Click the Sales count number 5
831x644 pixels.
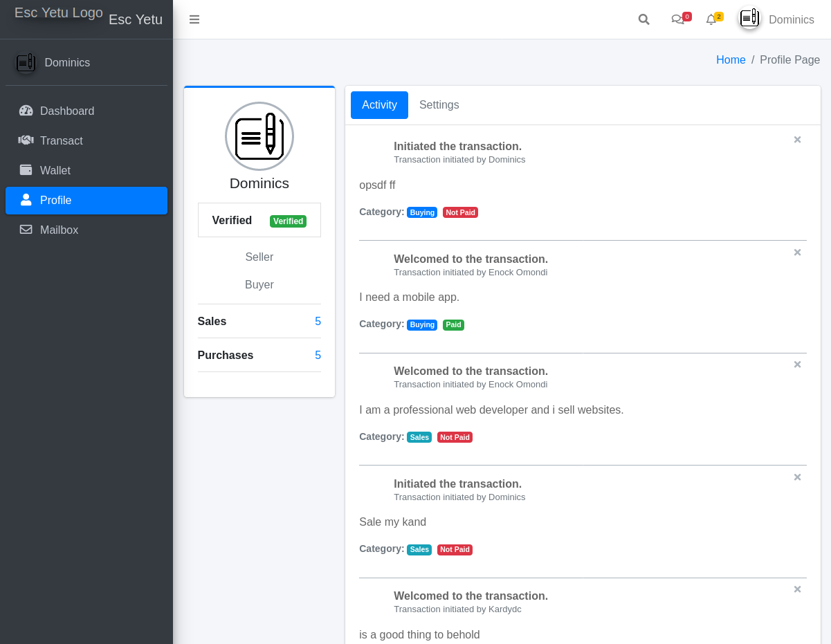click(x=318, y=321)
